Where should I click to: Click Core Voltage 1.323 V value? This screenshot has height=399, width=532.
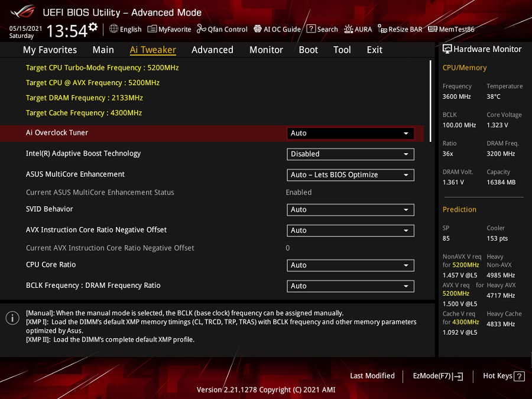point(497,125)
